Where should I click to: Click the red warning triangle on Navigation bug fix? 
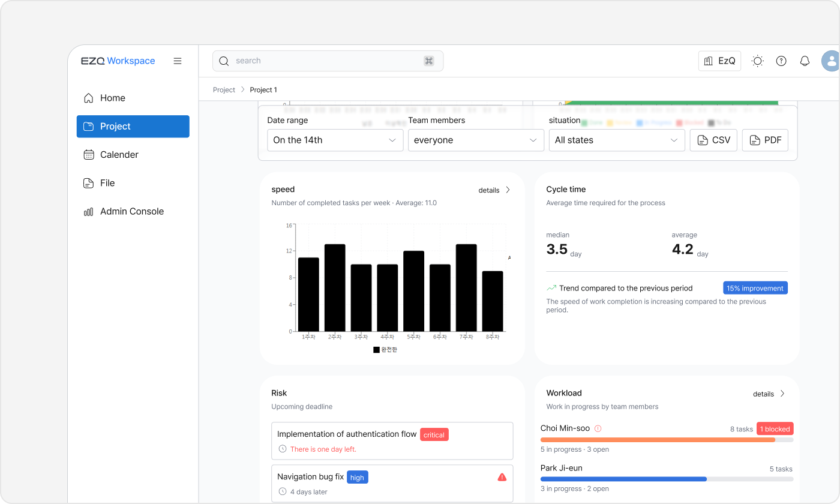click(x=502, y=477)
